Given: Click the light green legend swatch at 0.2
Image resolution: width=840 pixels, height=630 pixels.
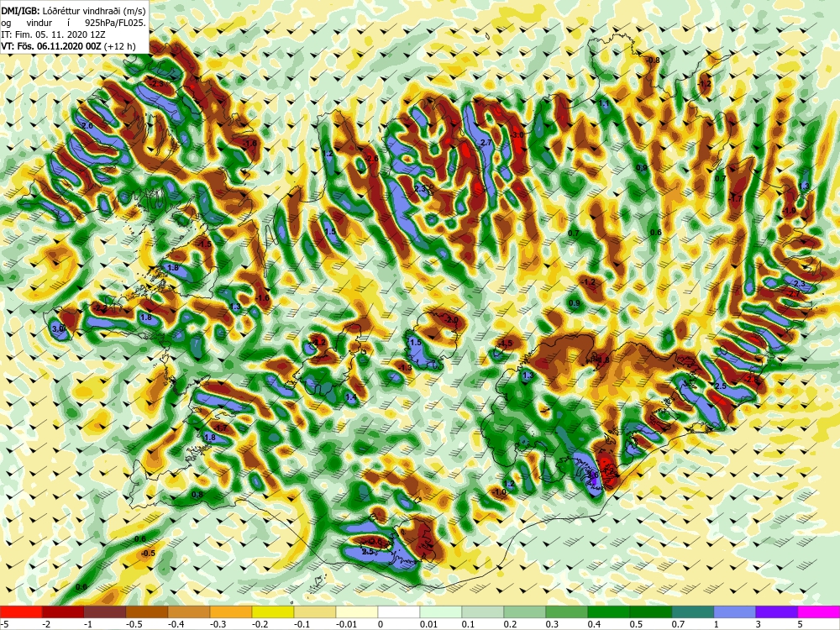Looking at the screenshot, I should click(x=525, y=612).
